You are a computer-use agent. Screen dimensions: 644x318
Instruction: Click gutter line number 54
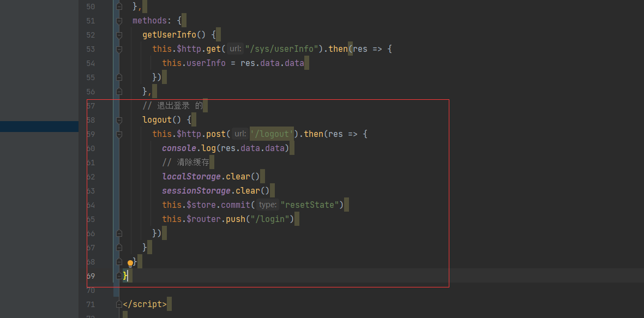(x=91, y=63)
